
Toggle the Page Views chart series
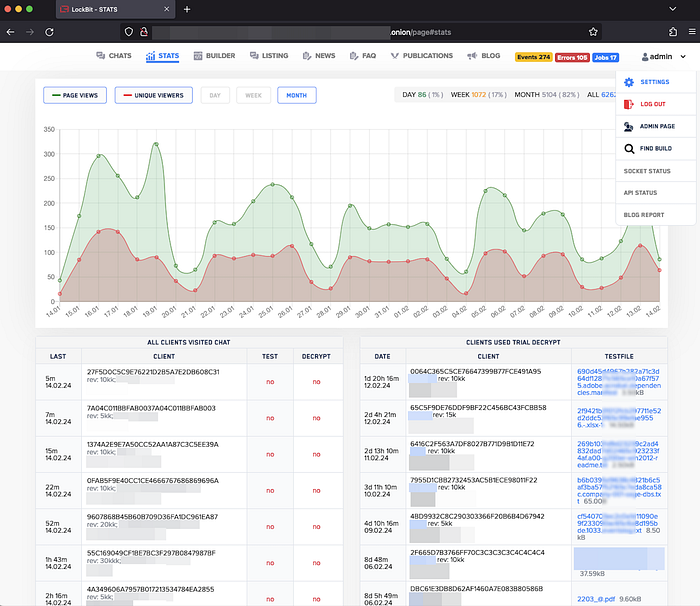click(x=75, y=96)
